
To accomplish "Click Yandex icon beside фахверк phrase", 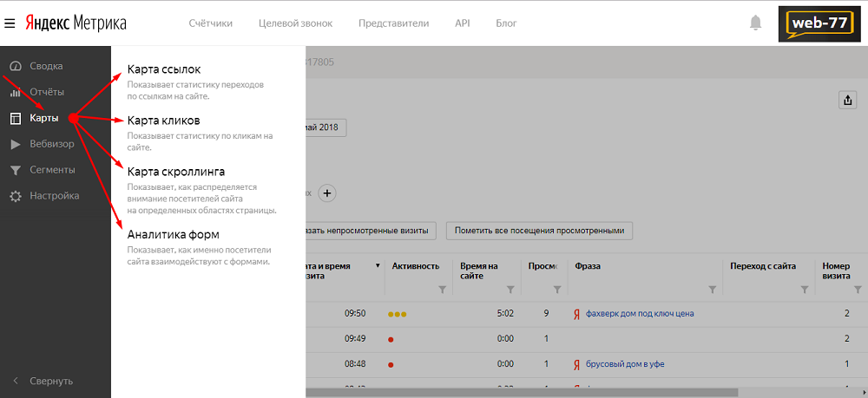I will (x=576, y=314).
